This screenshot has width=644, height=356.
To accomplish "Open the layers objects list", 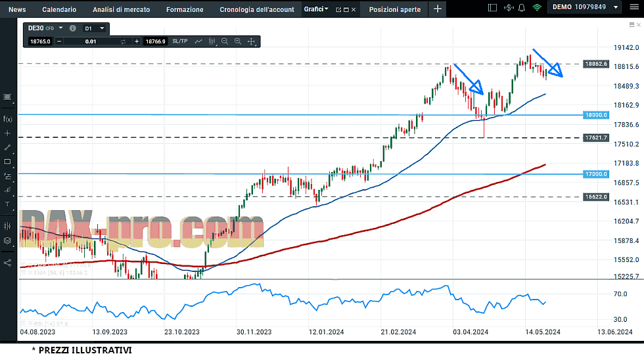I will pos(7,241).
